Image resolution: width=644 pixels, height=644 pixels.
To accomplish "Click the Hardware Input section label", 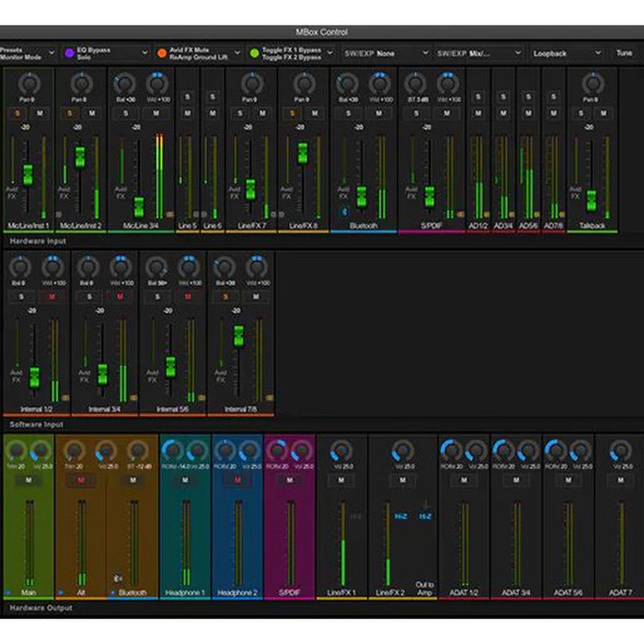I will coord(38,241).
